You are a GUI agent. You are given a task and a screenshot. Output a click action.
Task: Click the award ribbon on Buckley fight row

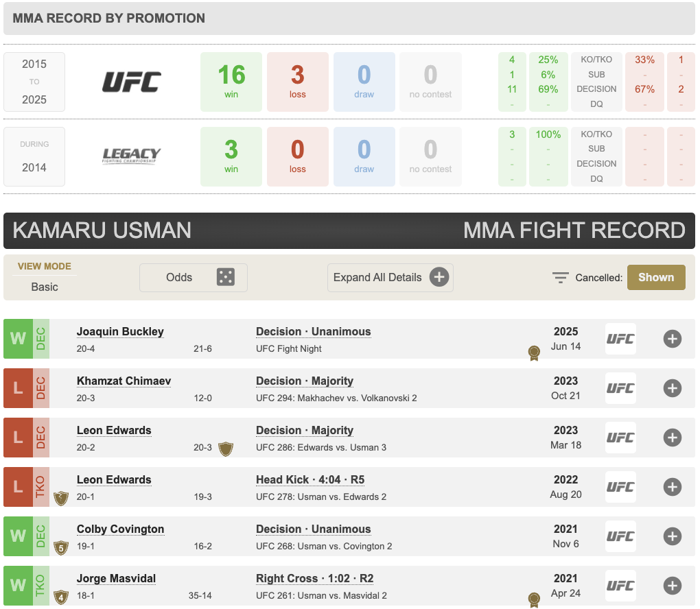[x=533, y=353]
